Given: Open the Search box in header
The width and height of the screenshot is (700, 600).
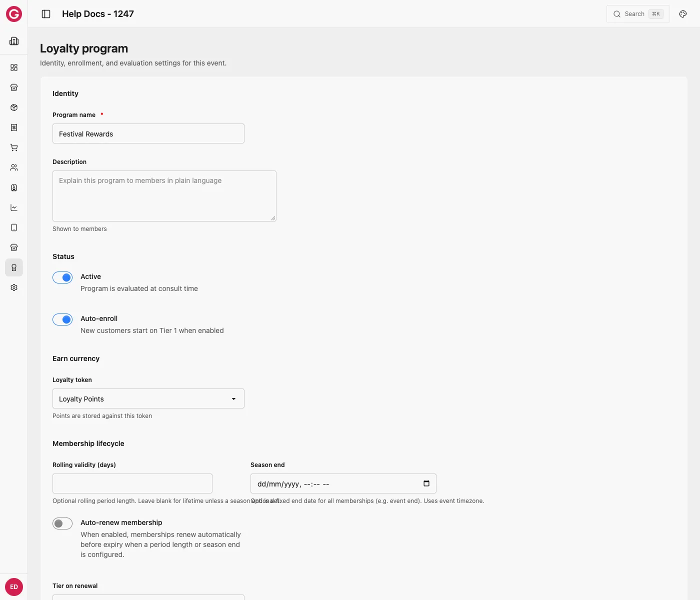Looking at the screenshot, I should point(638,14).
